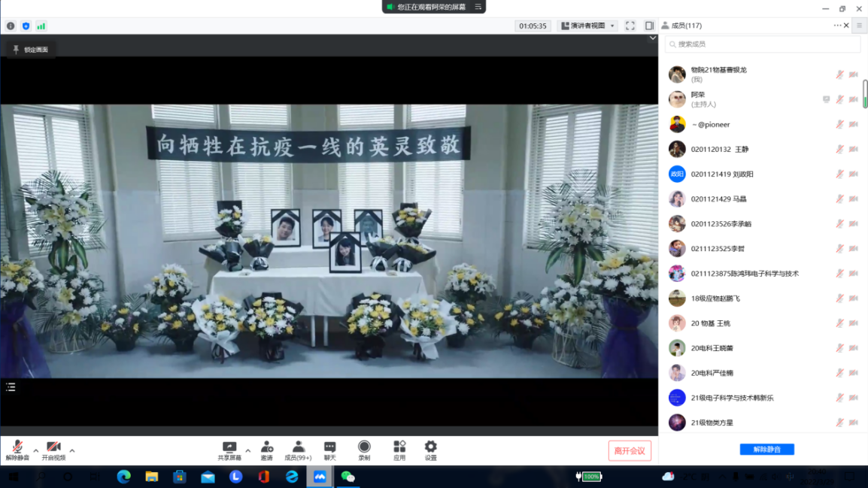
Task: Enter full screen using the fullscreen icon
Action: pyautogui.click(x=630, y=26)
